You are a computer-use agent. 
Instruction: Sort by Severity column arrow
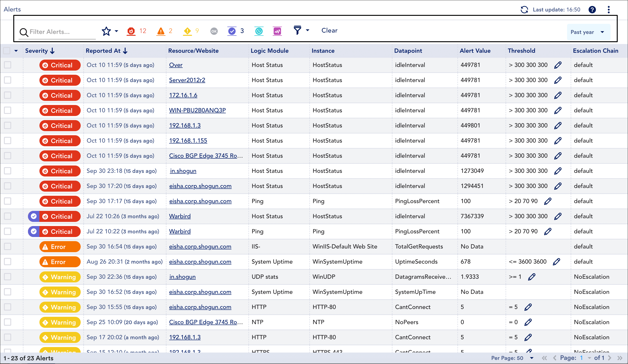pos(52,51)
